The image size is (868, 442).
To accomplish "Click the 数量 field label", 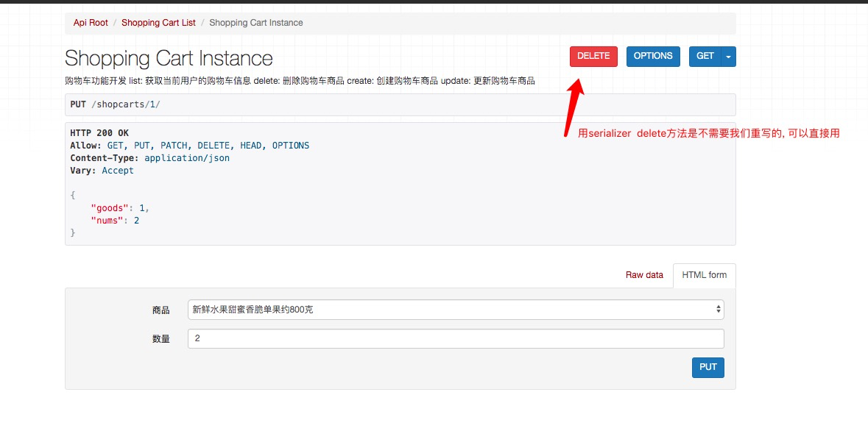I will click(161, 339).
